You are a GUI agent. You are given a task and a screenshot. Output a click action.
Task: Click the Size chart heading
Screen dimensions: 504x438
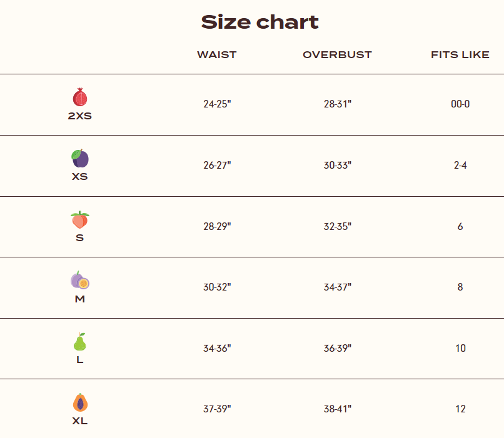coord(260,22)
